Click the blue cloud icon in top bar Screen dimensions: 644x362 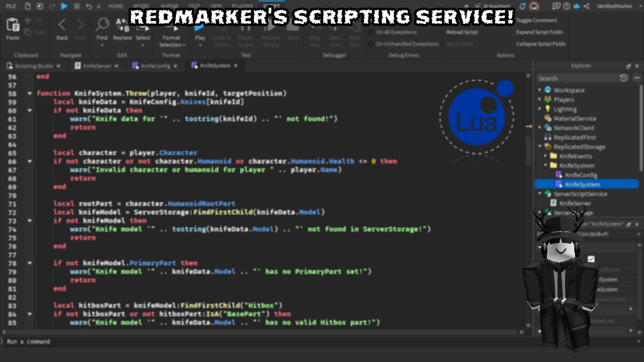[x=577, y=6]
